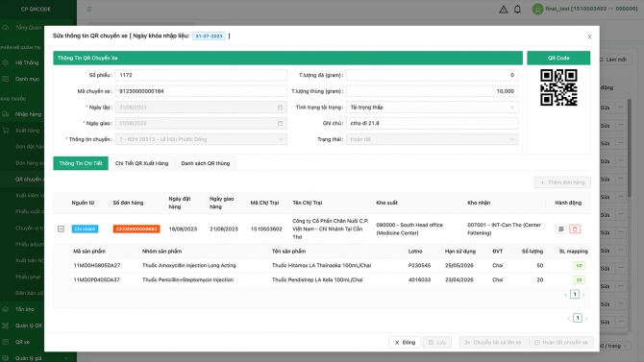The image size is (644, 362).
Task: Open the Trạng thái dropdown
Action: coord(433,139)
